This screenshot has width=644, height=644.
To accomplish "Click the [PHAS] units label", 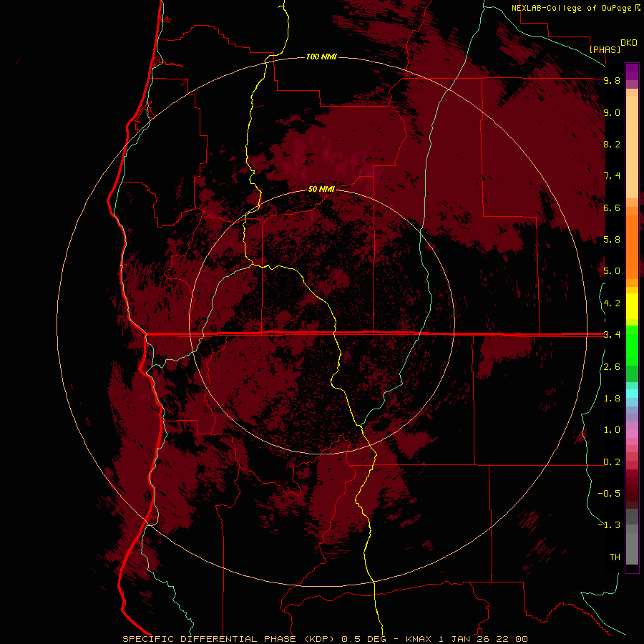I will pos(605,49).
